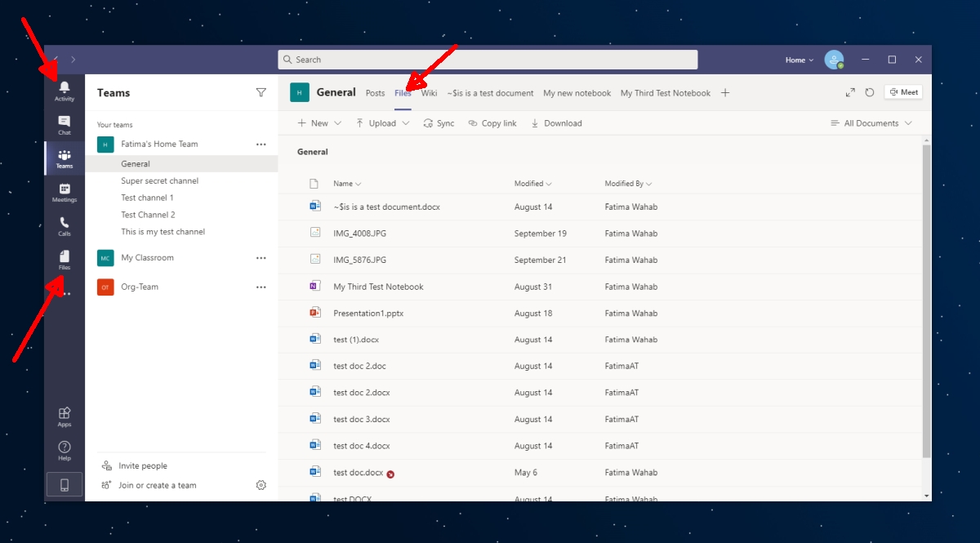Open the Calls sidebar icon

[x=65, y=225]
